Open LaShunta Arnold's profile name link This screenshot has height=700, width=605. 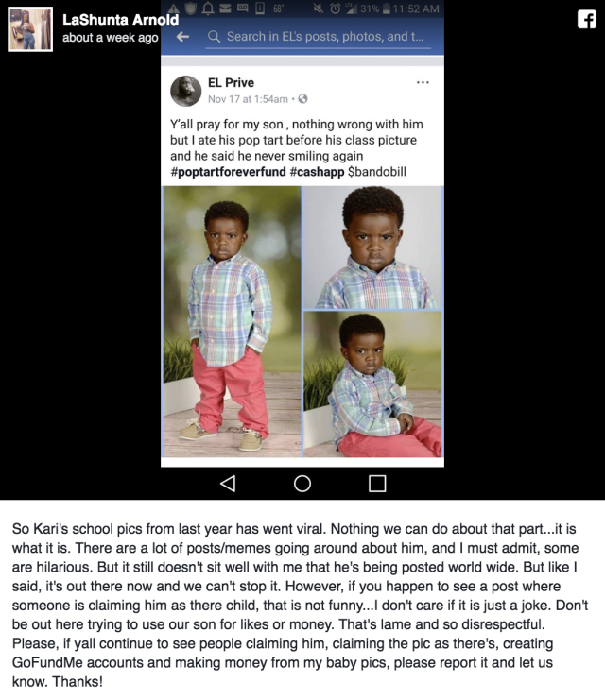(x=120, y=20)
